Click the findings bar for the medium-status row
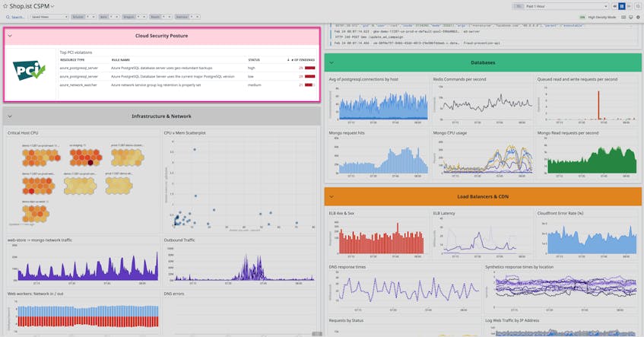 point(310,85)
